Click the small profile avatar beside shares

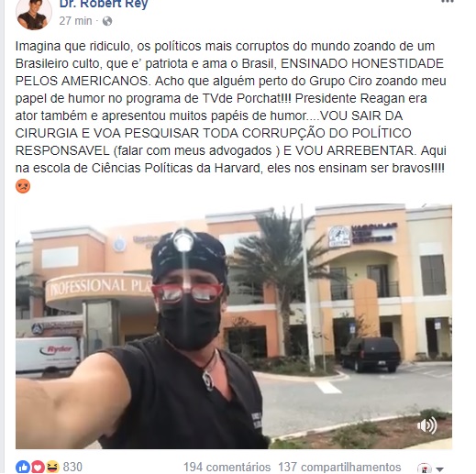(425, 468)
